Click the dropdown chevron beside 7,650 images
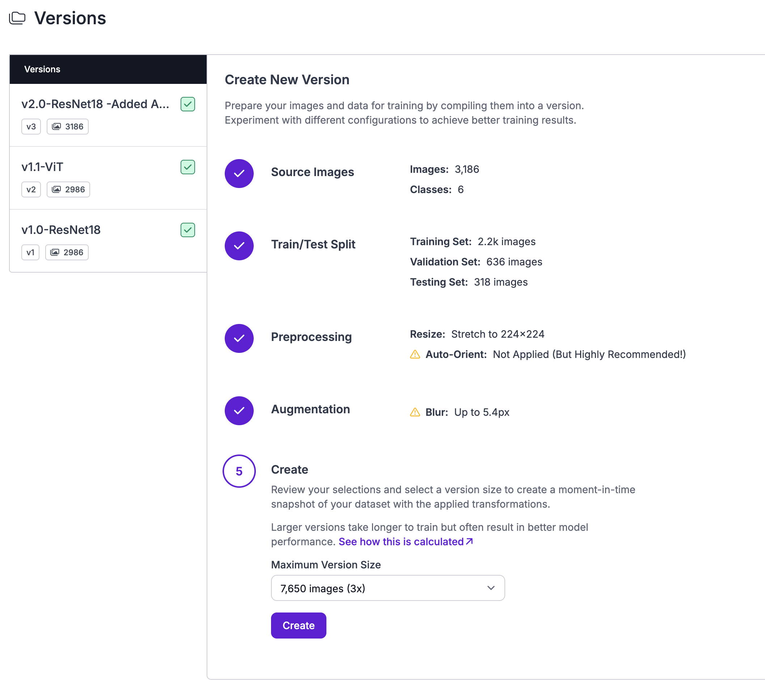765x700 pixels. point(491,588)
